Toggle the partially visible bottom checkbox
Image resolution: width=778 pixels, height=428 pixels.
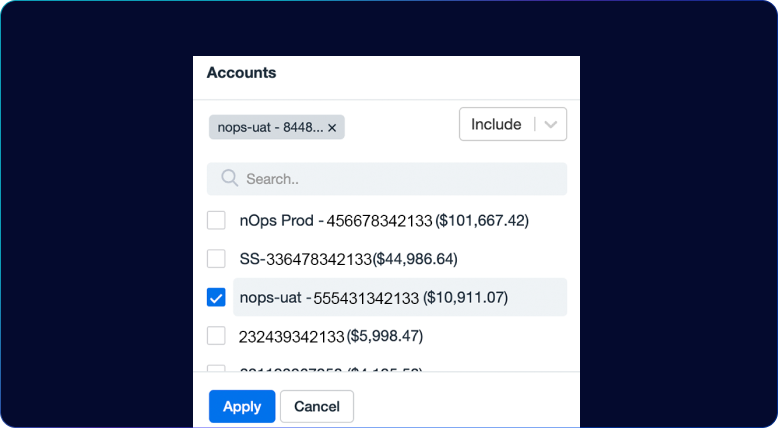(216, 368)
